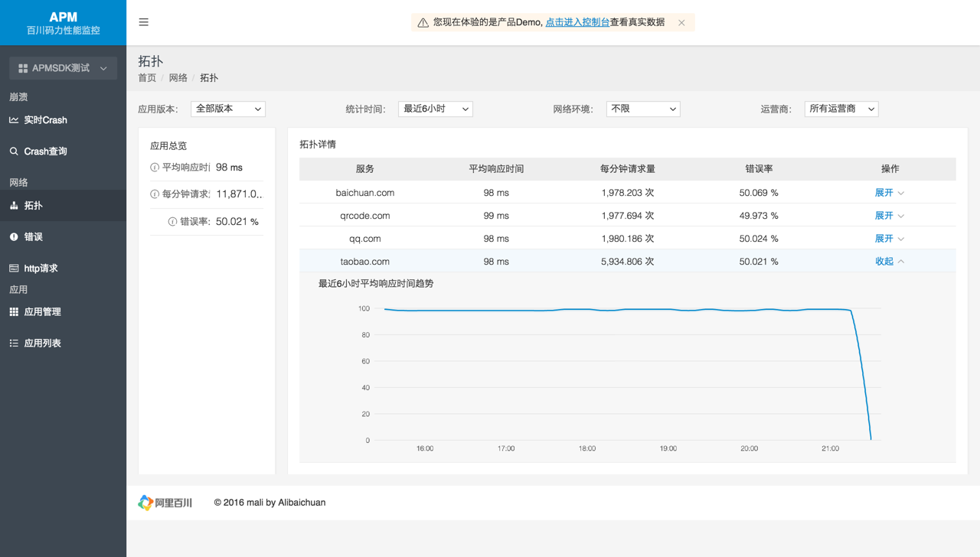Click the 拓扑详情 panel title
Screen dimensions: 980x557
[318, 145]
